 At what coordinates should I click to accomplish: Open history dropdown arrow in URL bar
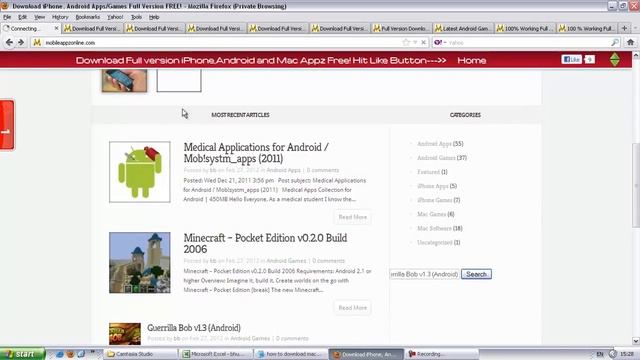415,42
